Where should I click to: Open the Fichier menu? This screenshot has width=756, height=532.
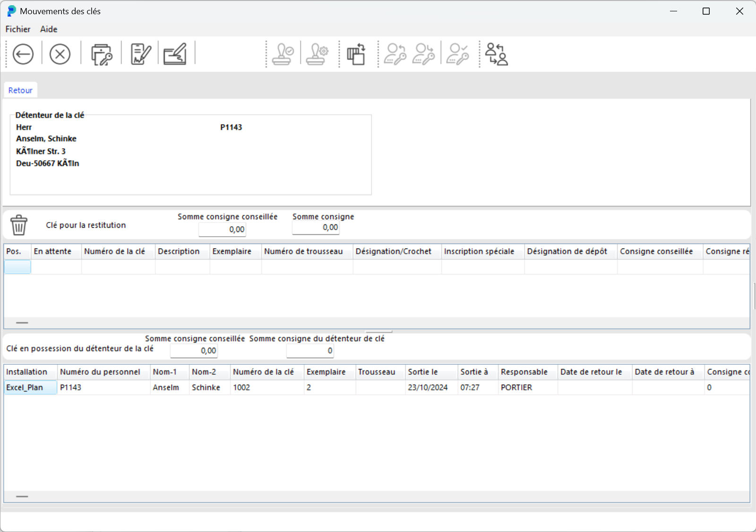[x=18, y=29]
